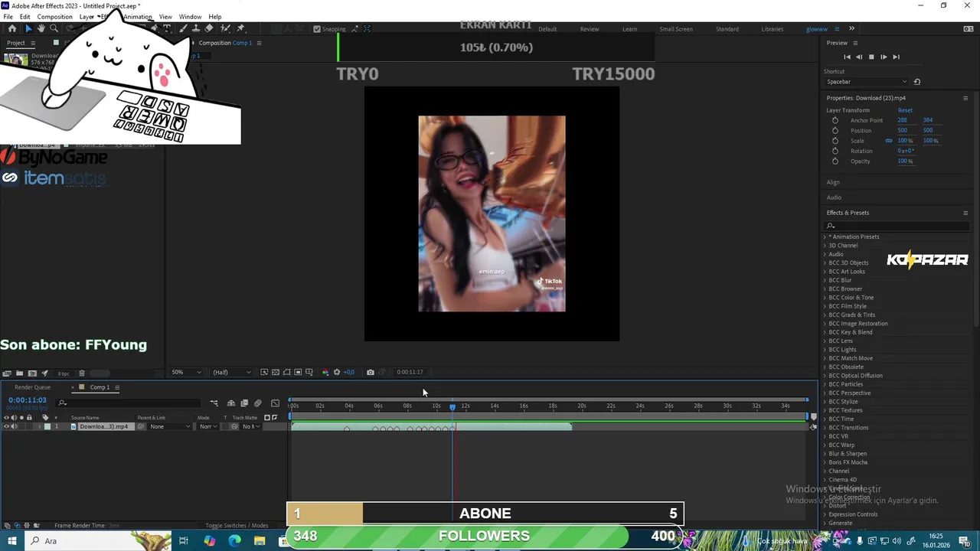Click the snapshot camera icon in viewer

[x=370, y=372]
